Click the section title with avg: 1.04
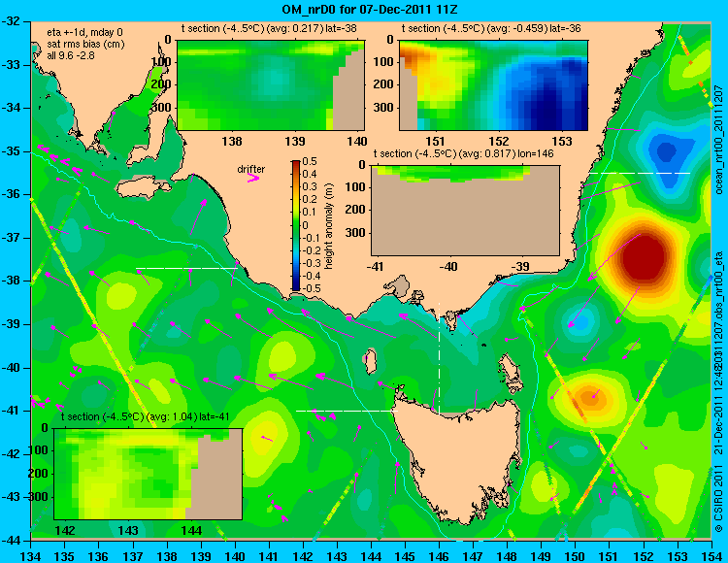This screenshot has width=728, height=563. pyautogui.click(x=145, y=416)
